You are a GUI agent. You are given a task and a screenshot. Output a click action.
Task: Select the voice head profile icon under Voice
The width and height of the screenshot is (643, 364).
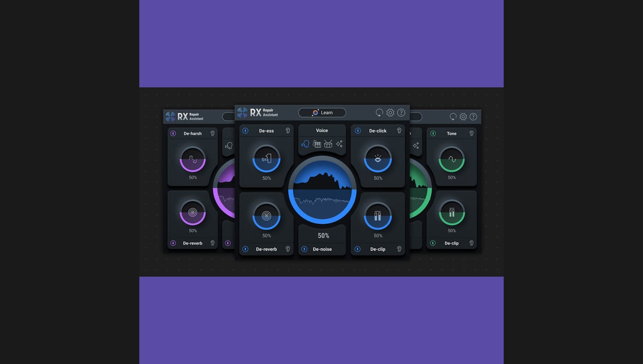click(x=305, y=144)
